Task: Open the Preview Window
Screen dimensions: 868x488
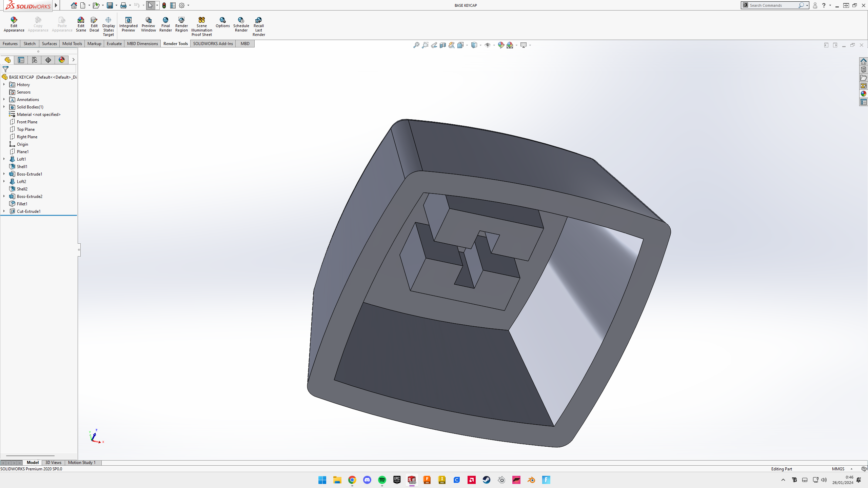Action: 149,24
